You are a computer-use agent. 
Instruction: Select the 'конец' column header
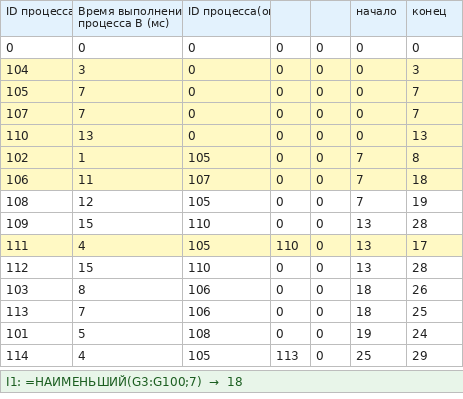pyautogui.click(x=435, y=18)
